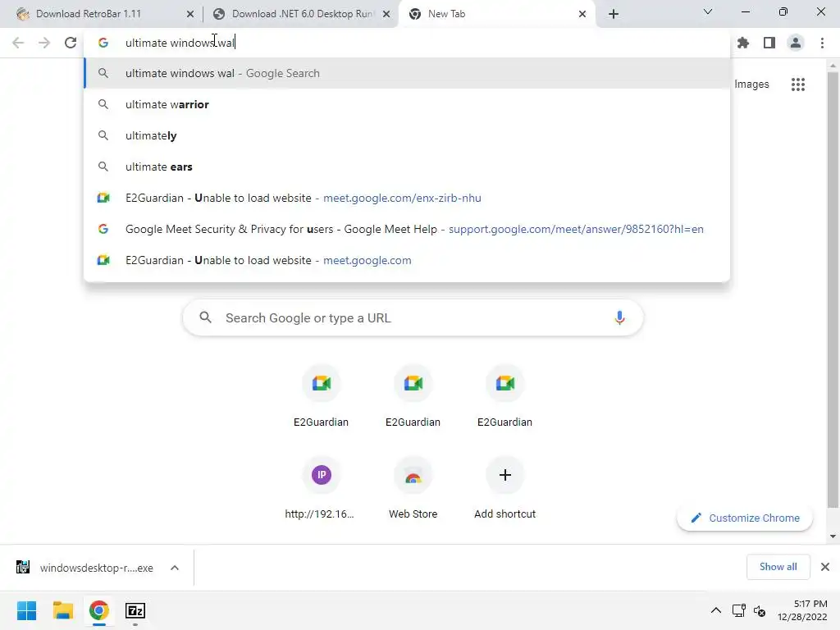
Task: Open the middle E2Guardian shortcut
Action: (x=413, y=396)
